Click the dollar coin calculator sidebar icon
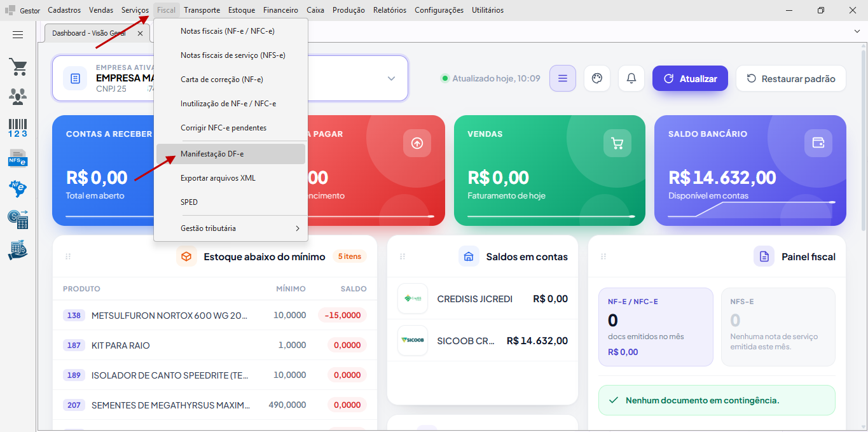The width and height of the screenshot is (868, 432). pyautogui.click(x=18, y=219)
